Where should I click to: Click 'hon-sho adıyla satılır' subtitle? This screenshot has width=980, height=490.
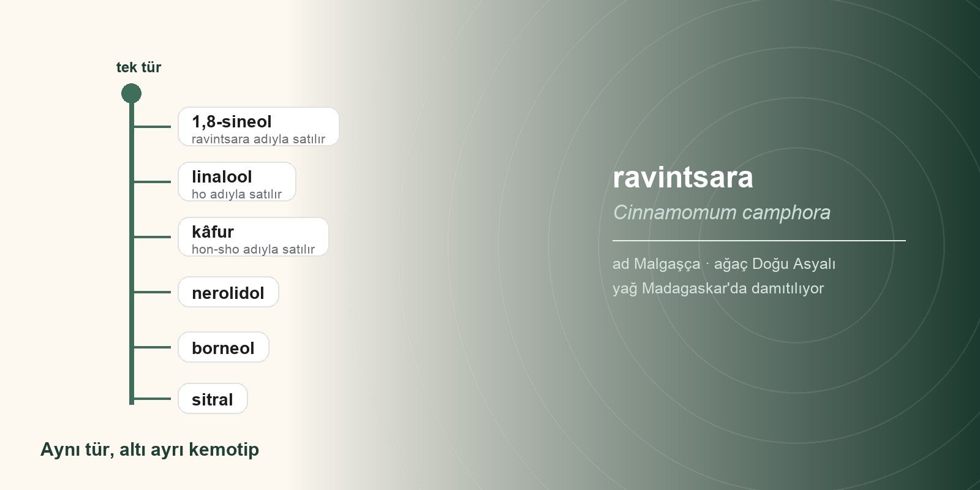(253, 249)
